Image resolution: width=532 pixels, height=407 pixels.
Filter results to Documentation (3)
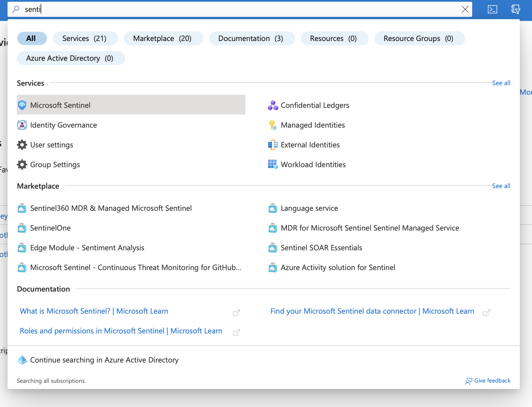pos(252,38)
